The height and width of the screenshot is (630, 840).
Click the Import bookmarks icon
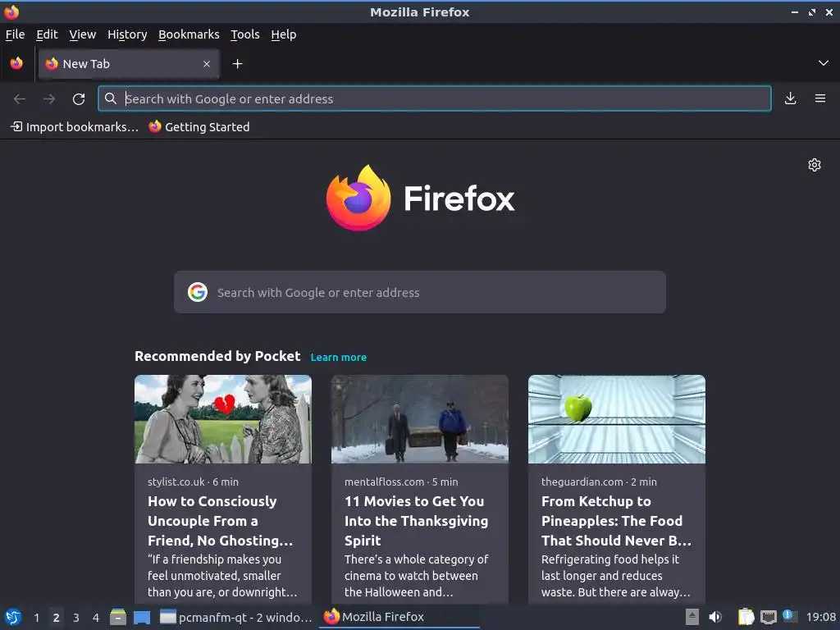(17, 127)
